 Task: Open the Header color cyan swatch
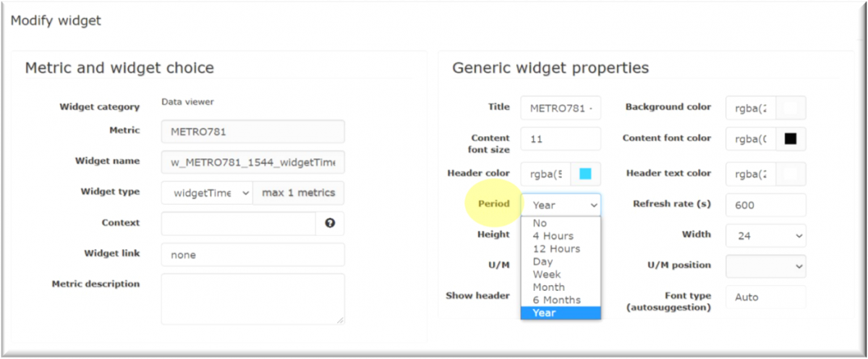point(585,174)
